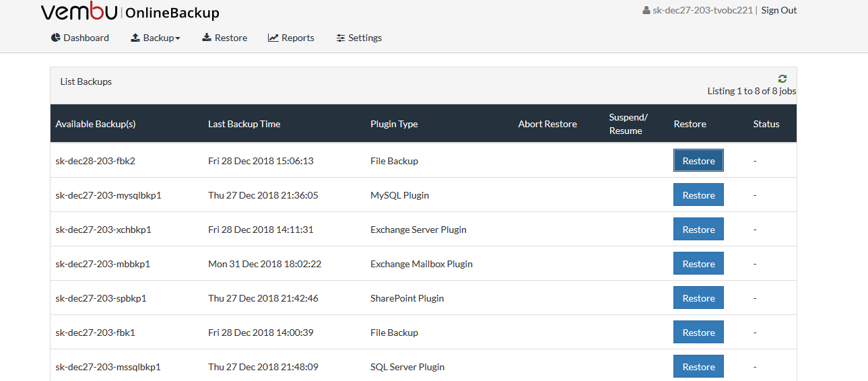Image resolution: width=868 pixels, height=381 pixels.
Task: Open the Dashboard menu item
Action: [x=80, y=38]
